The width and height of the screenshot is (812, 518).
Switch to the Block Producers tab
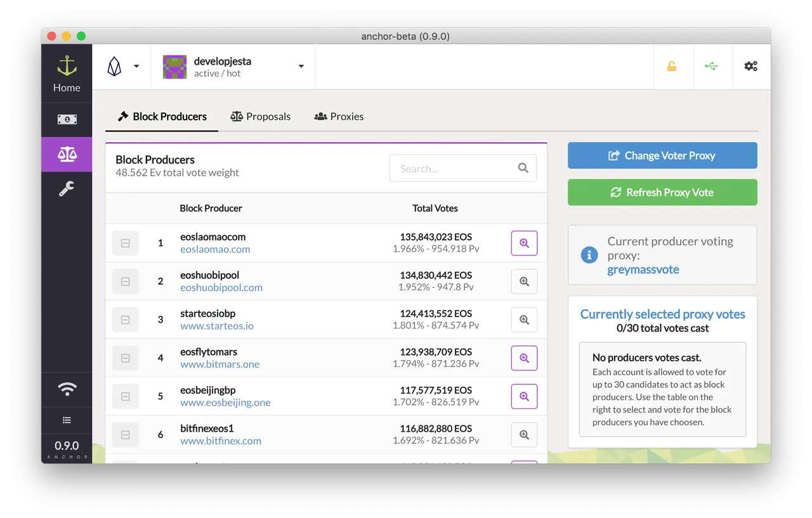pos(162,117)
